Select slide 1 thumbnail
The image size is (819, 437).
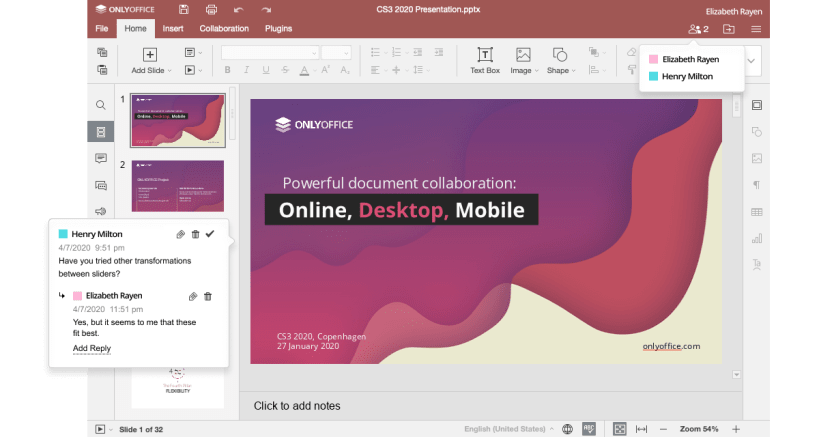[x=178, y=120]
